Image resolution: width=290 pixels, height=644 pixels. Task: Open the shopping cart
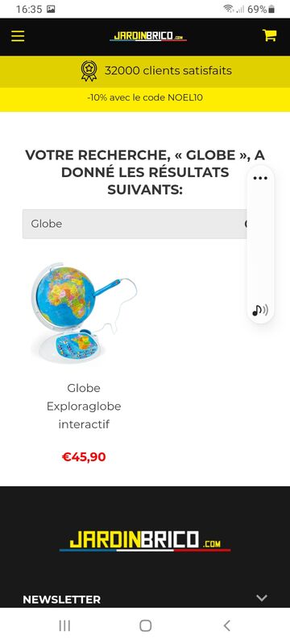point(270,35)
